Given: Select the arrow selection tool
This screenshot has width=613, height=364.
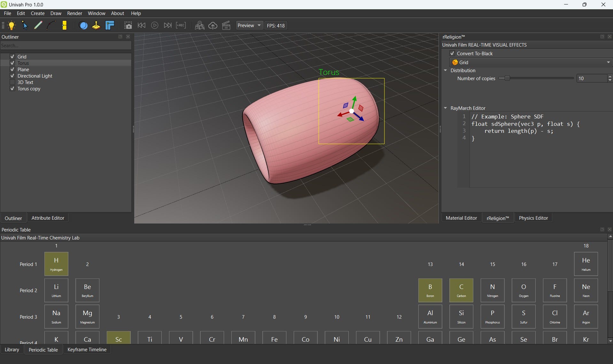Looking at the screenshot, I should click(x=25, y=26).
